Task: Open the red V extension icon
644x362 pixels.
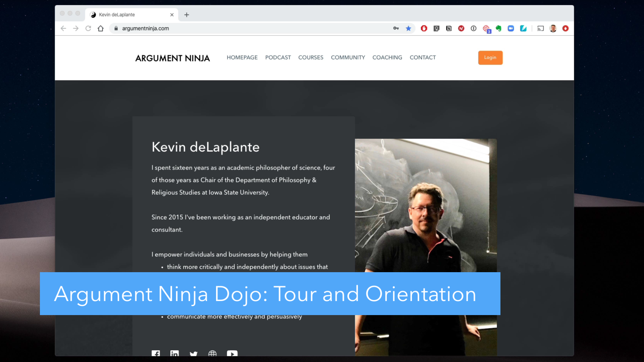Action: click(x=461, y=28)
